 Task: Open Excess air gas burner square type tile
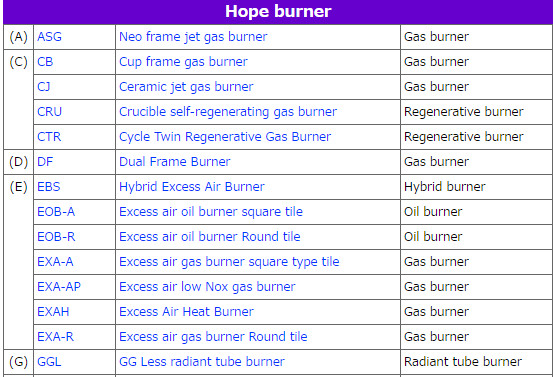click(229, 262)
